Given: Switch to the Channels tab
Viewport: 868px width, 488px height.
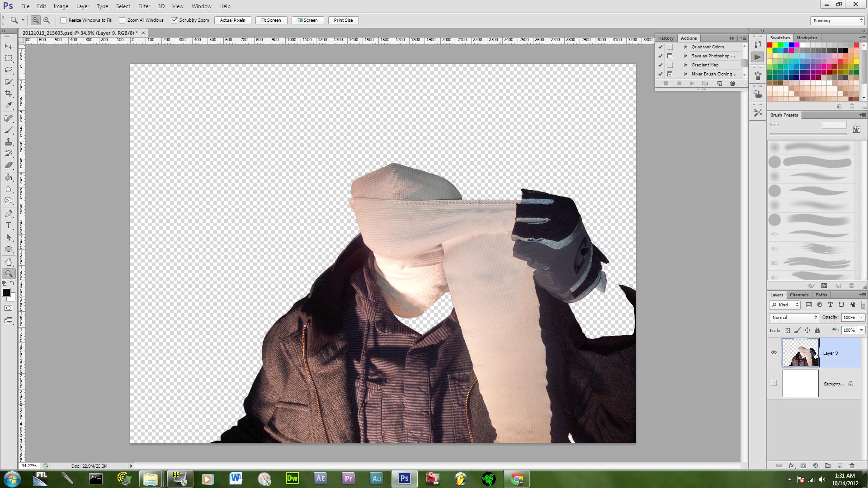Looking at the screenshot, I should tap(799, 295).
